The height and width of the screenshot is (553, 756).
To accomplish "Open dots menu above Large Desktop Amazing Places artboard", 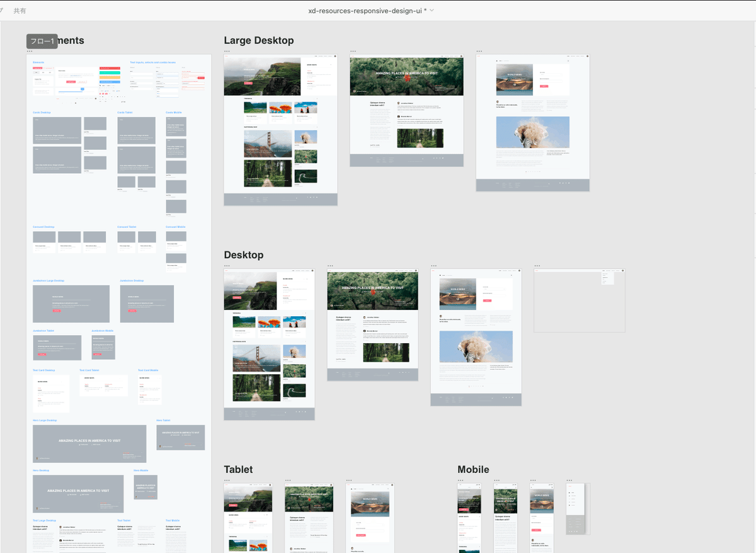I will 353,51.
